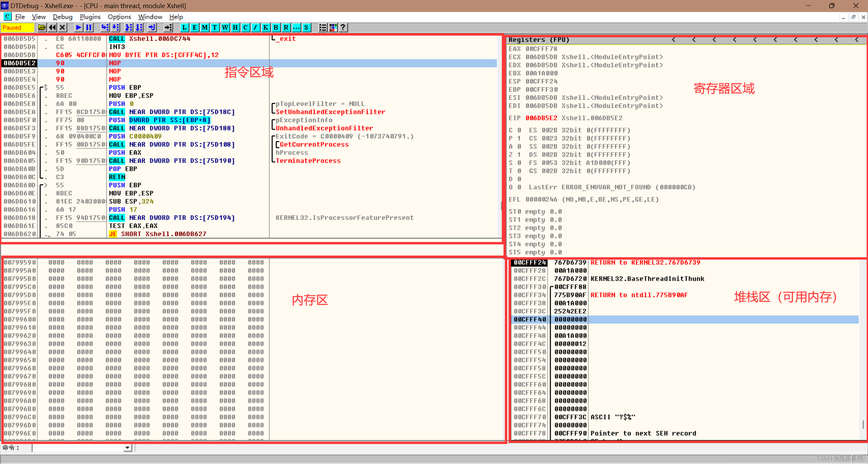Run the program with the play icon
Image resolution: width=868 pixels, height=464 pixels.
click(79, 27)
